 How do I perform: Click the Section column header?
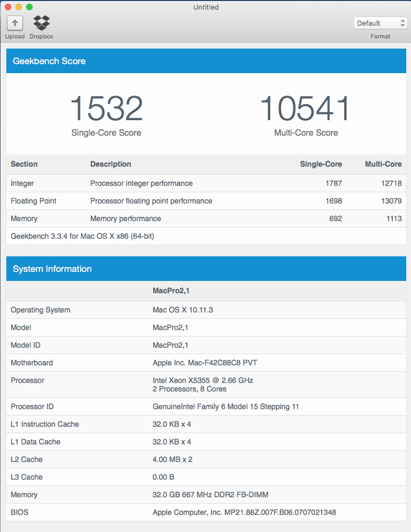[24, 164]
